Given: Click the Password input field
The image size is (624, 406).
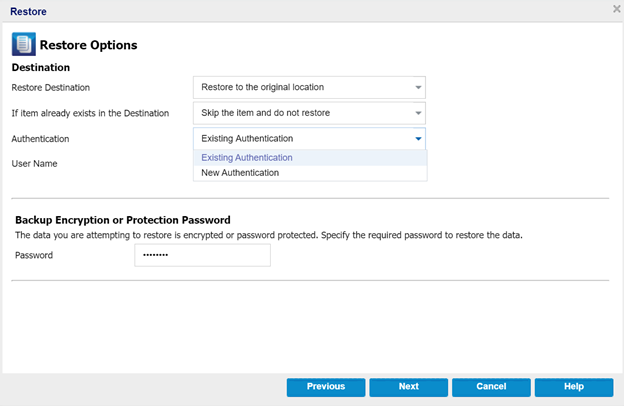Looking at the screenshot, I should pos(203,255).
